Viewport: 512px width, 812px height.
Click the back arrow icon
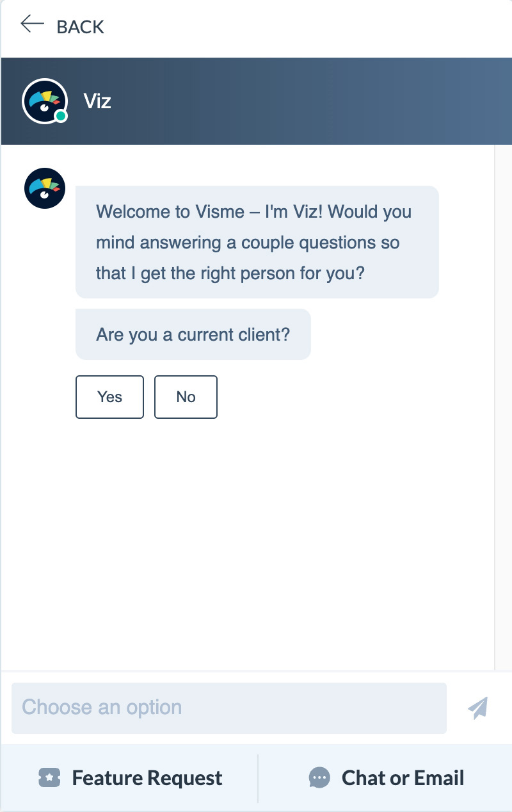[x=32, y=24]
